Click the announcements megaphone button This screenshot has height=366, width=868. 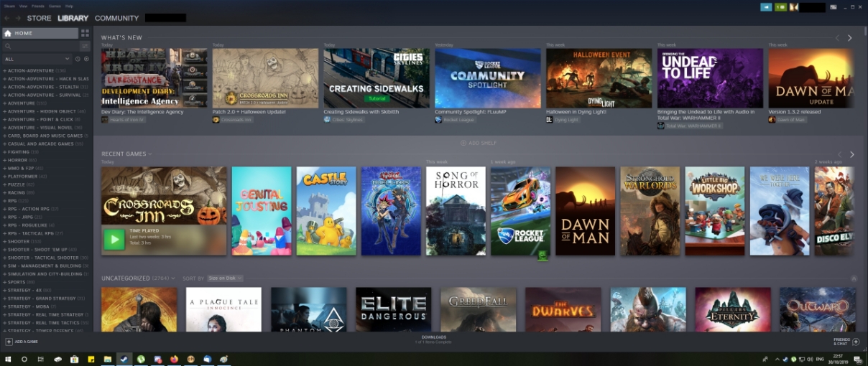pyautogui.click(x=766, y=7)
